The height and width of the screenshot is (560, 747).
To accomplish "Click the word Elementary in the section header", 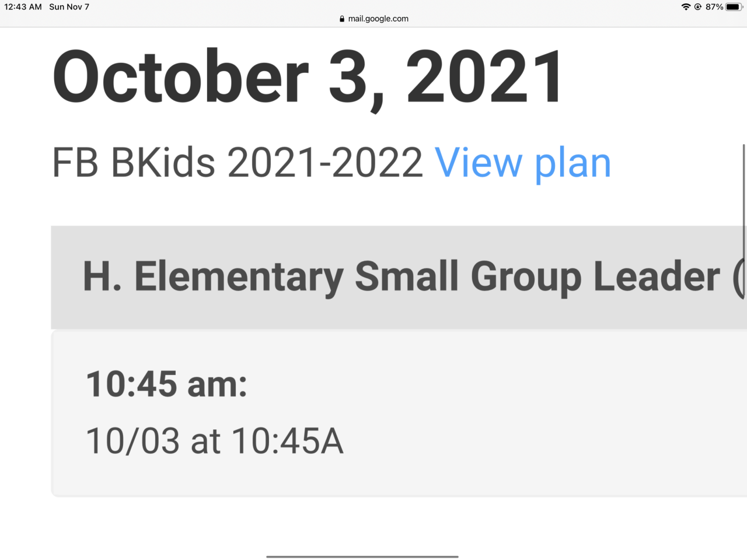I will [239, 276].
